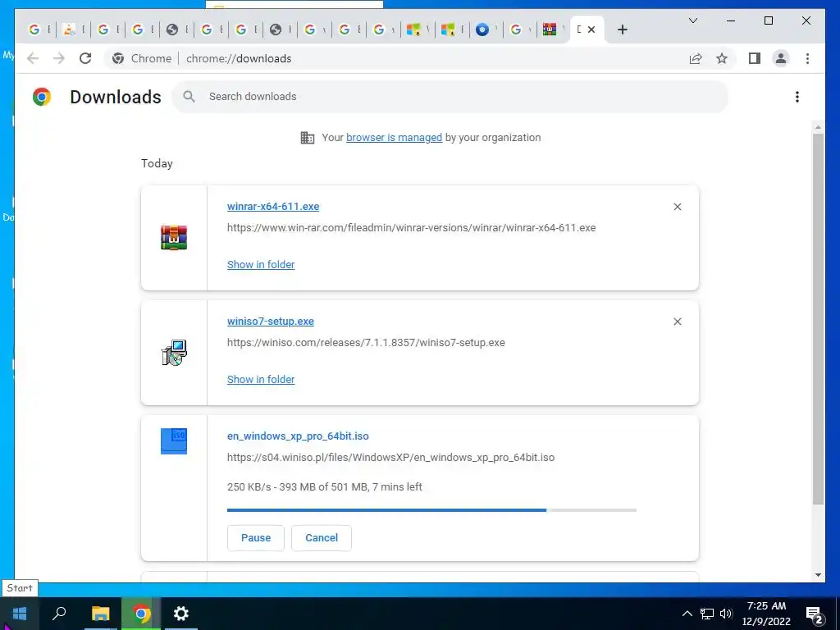Remove winiso7-setup.exe from the list

click(677, 322)
